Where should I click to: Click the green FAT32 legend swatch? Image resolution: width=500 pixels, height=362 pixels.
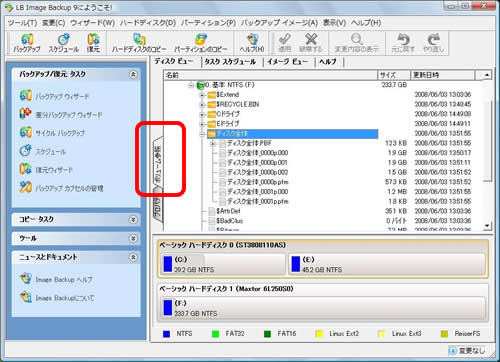point(215,334)
